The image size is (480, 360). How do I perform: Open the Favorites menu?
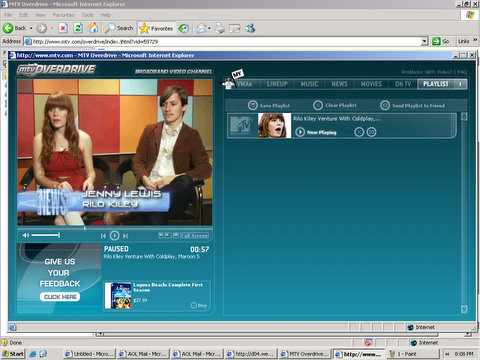63,15
